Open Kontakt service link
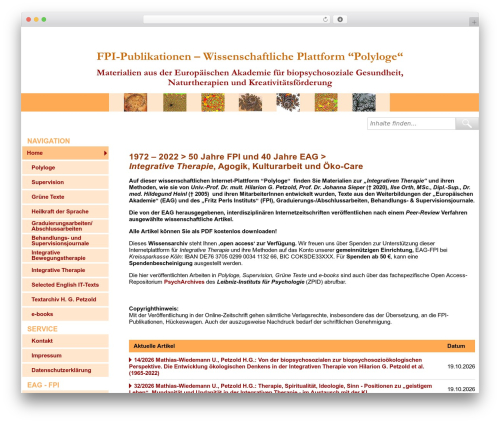Screen dimensions: 500x423 (65, 341)
